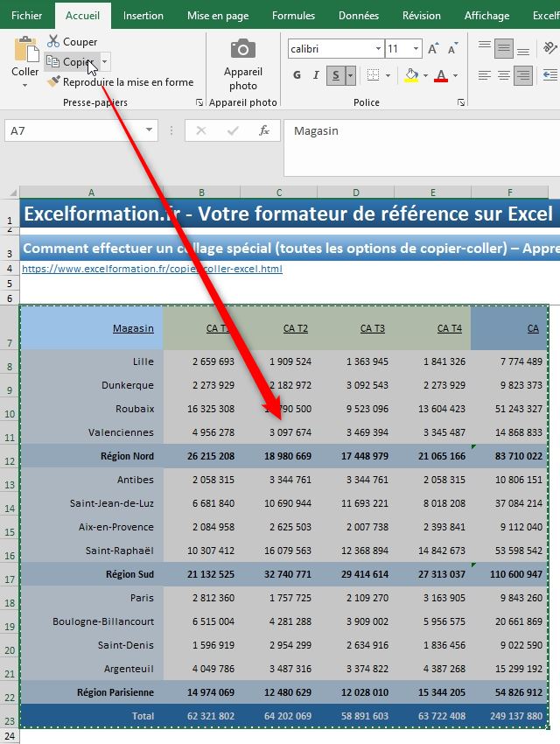
Task: Select column D header
Action: coord(355,193)
